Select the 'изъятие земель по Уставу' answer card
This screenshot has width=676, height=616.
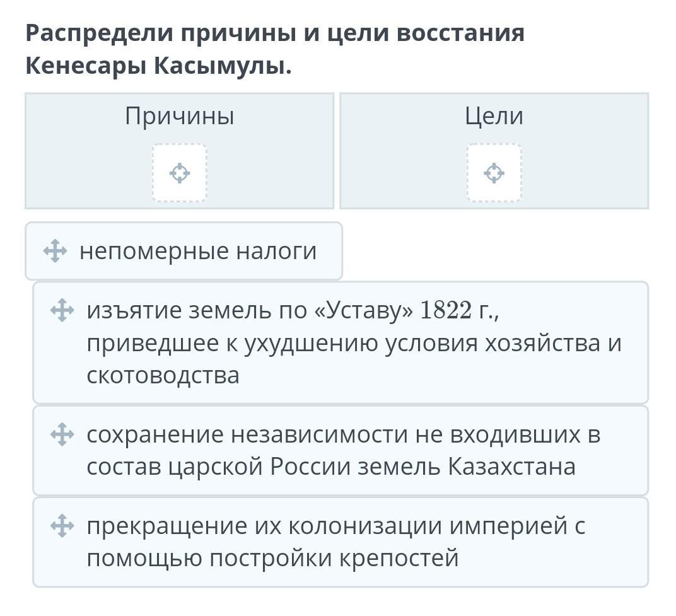click(353, 343)
